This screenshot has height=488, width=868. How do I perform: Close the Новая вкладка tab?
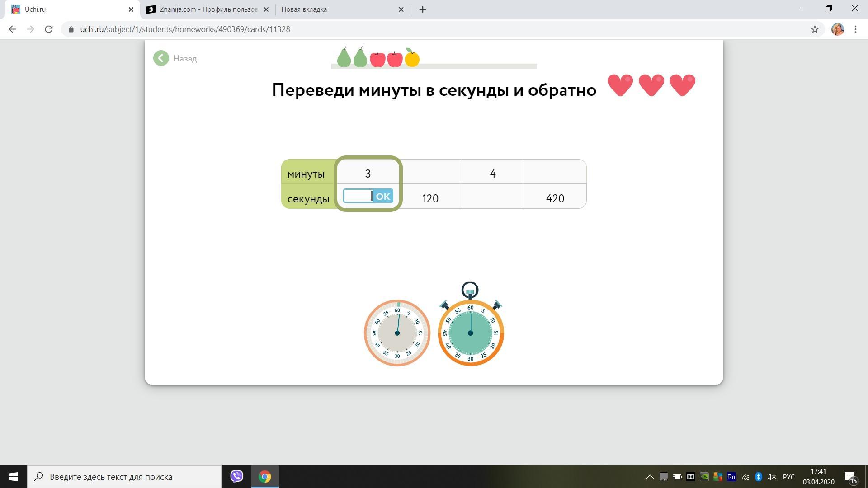click(401, 9)
